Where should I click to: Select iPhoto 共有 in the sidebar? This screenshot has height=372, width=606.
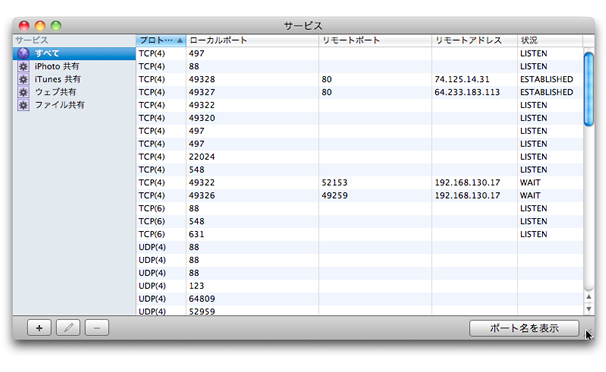pos(74,66)
